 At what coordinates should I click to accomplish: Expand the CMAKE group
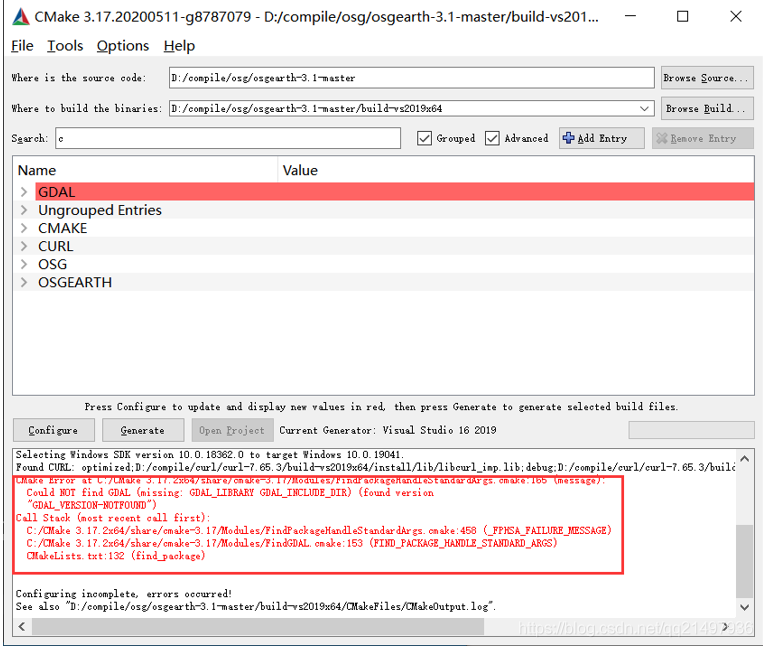pyautogui.click(x=24, y=228)
